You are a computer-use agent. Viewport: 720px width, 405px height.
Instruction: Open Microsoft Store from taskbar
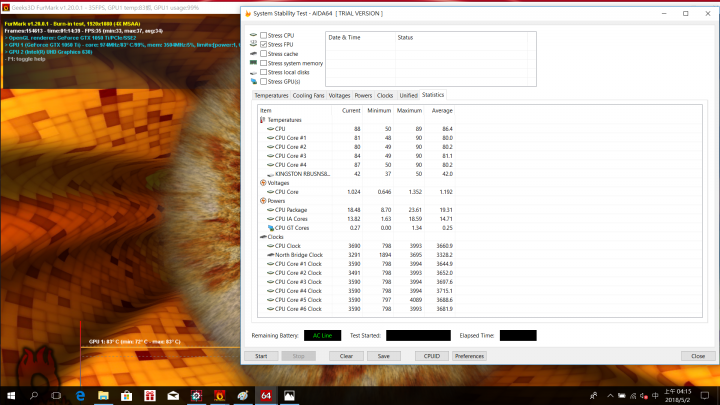coord(126,395)
